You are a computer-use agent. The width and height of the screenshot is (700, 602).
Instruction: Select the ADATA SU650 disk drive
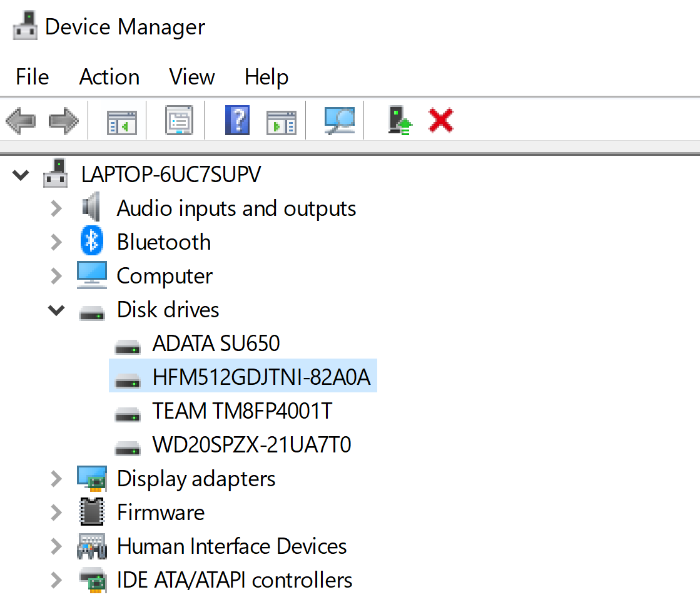coord(216,344)
